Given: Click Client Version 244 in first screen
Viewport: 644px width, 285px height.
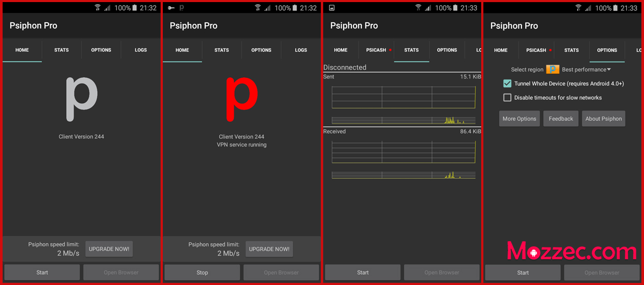Looking at the screenshot, I should click(x=82, y=137).
